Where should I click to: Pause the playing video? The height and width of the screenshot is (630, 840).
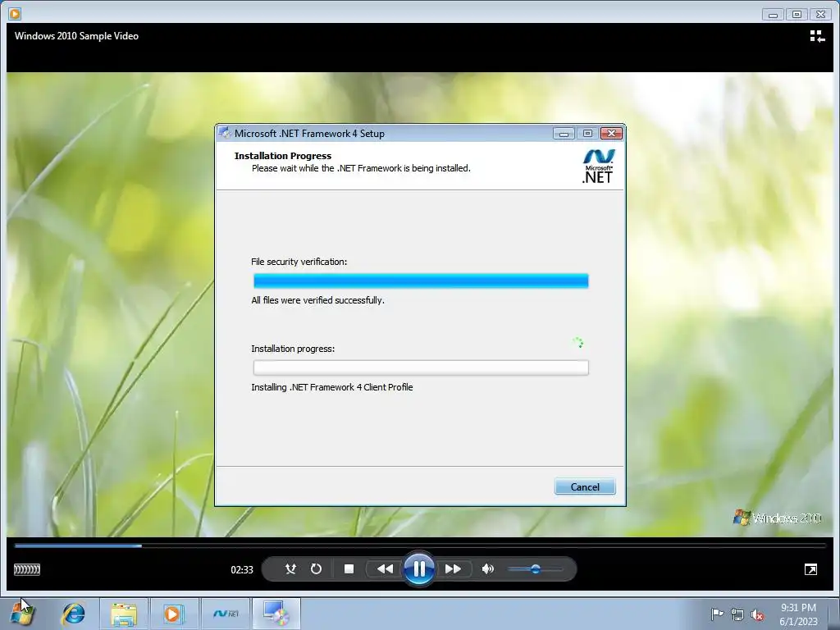coord(419,568)
